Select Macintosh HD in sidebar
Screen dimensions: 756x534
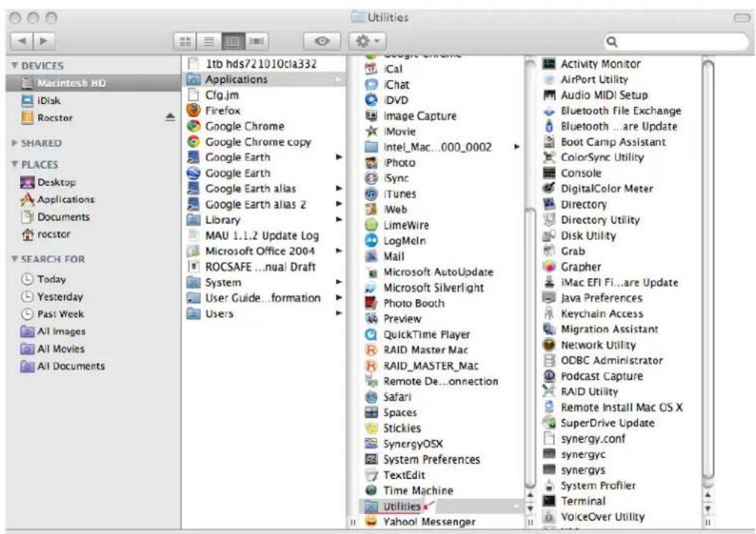pos(93,83)
